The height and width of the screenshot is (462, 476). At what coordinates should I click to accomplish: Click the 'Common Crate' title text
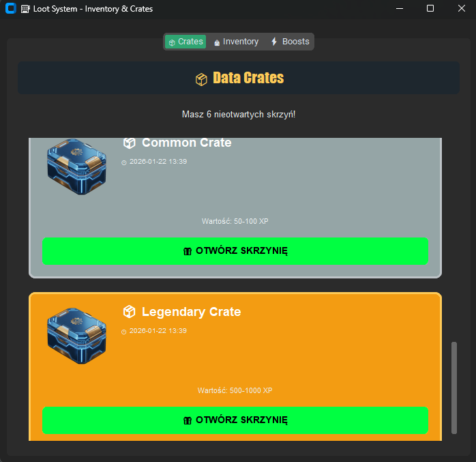point(187,143)
